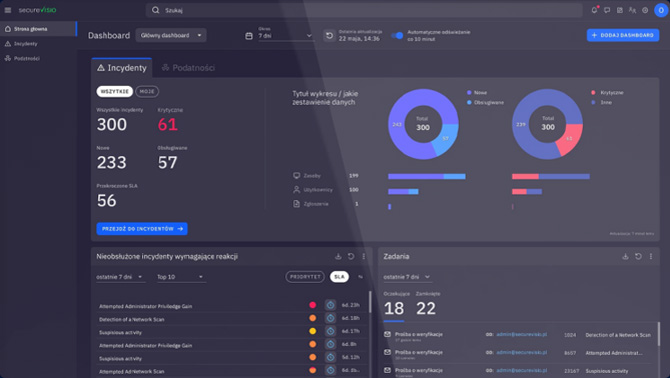Open the blue user avatar menu
Image resolution: width=670 pixels, height=378 pixels.
point(661,10)
